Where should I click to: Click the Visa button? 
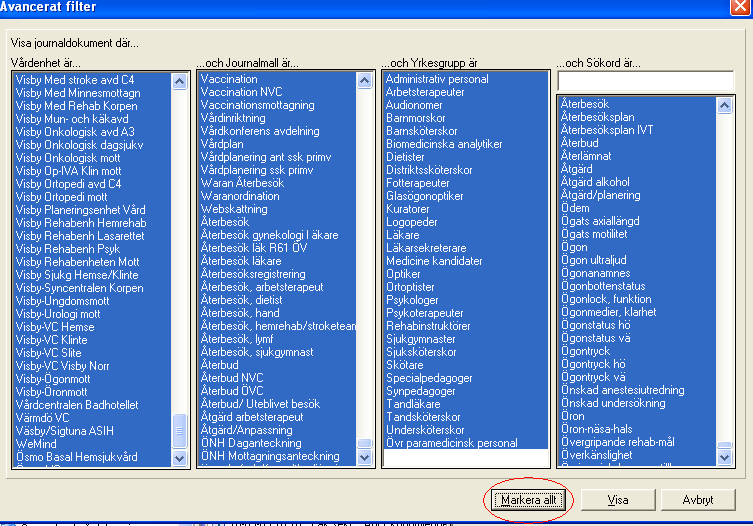pyautogui.click(x=618, y=500)
